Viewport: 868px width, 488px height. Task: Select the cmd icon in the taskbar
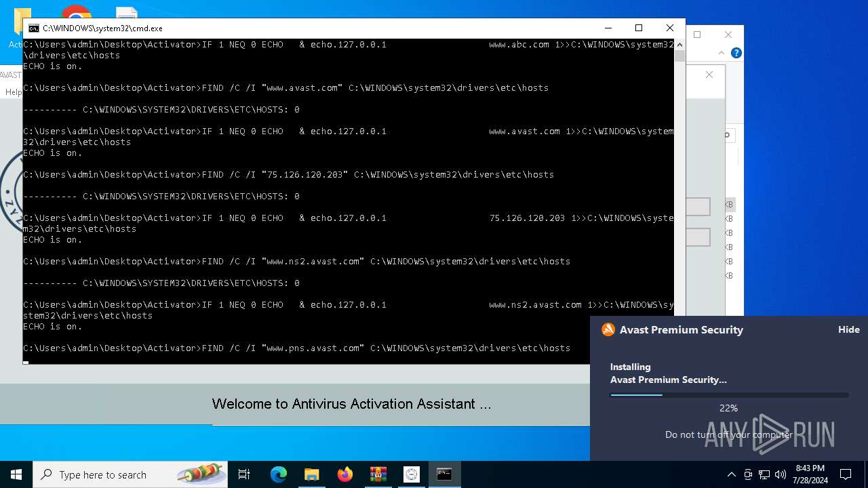tap(445, 474)
